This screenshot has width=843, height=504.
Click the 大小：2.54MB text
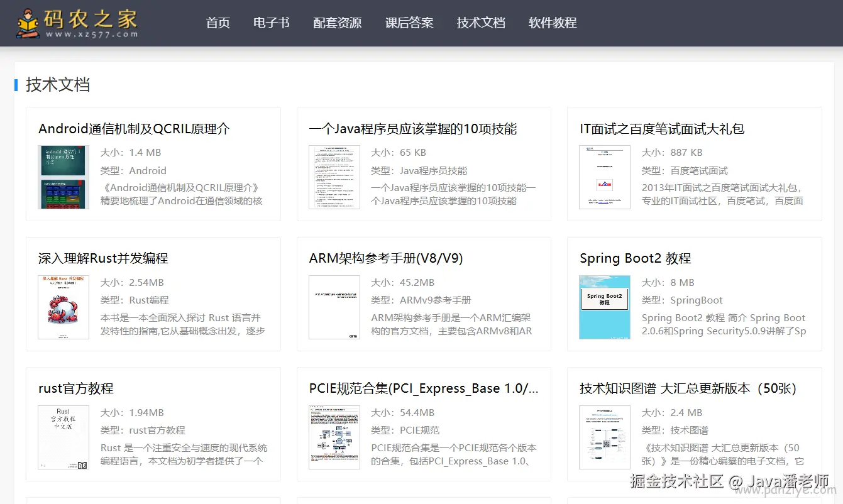point(132,282)
